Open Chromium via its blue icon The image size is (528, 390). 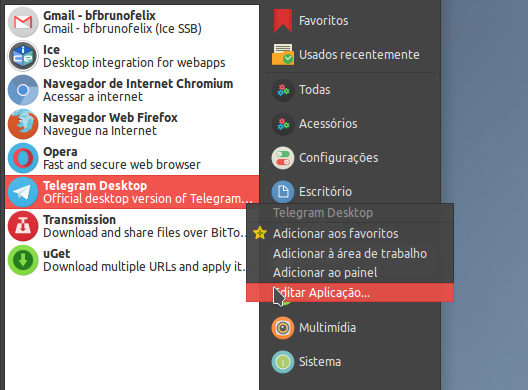pyautogui.click(x=23, y=90)
